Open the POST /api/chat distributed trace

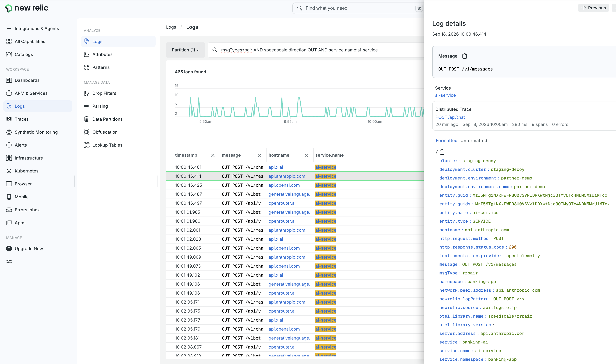pyautogui.click(x=450, y=117)
